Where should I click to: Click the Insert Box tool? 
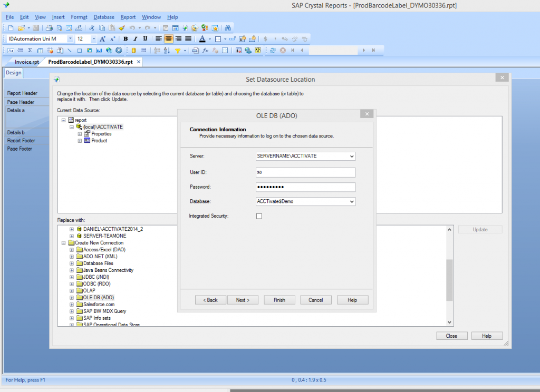[x=80, y=50]
